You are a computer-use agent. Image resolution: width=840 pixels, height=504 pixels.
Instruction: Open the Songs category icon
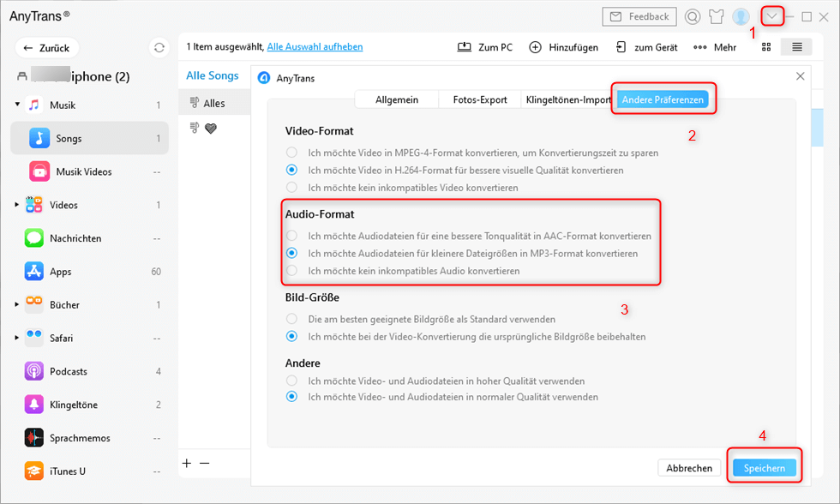click(x=39, y=138)
